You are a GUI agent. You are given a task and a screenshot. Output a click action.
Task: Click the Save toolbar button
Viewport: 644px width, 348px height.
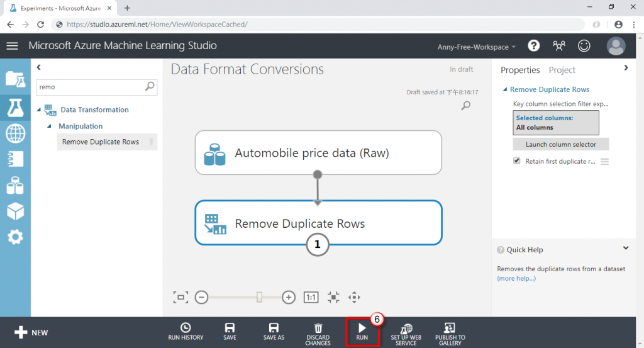[230, 332]
